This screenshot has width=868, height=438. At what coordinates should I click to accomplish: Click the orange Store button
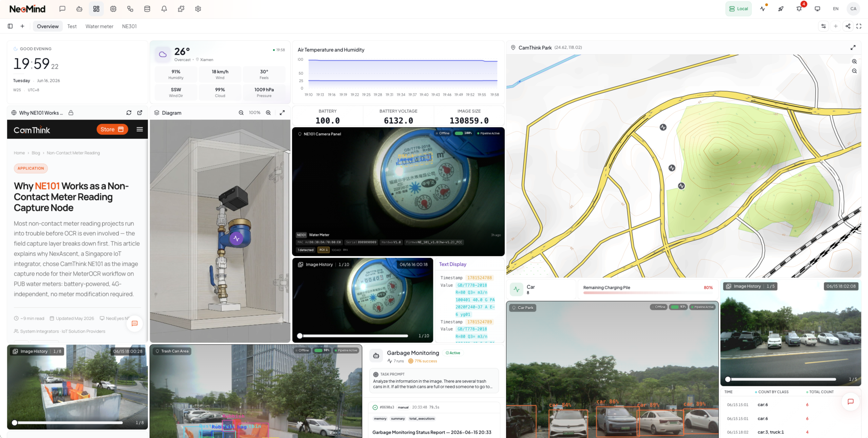[112, 129]
